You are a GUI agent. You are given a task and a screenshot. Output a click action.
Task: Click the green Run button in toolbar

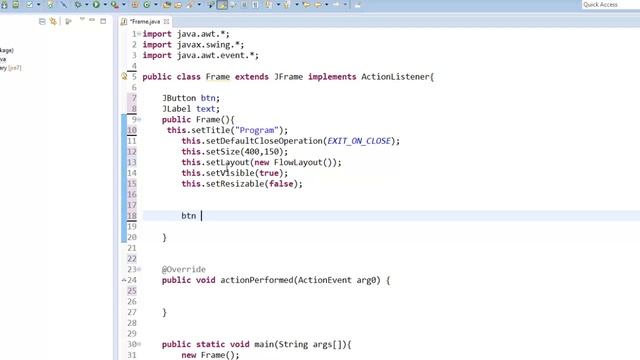pyautogui.click(x=96, y=4)
